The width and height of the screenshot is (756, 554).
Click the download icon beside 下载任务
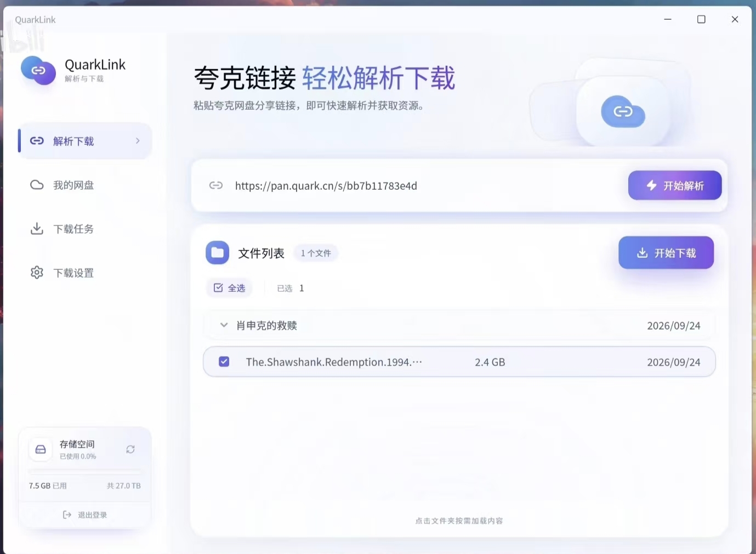[37, 229]
